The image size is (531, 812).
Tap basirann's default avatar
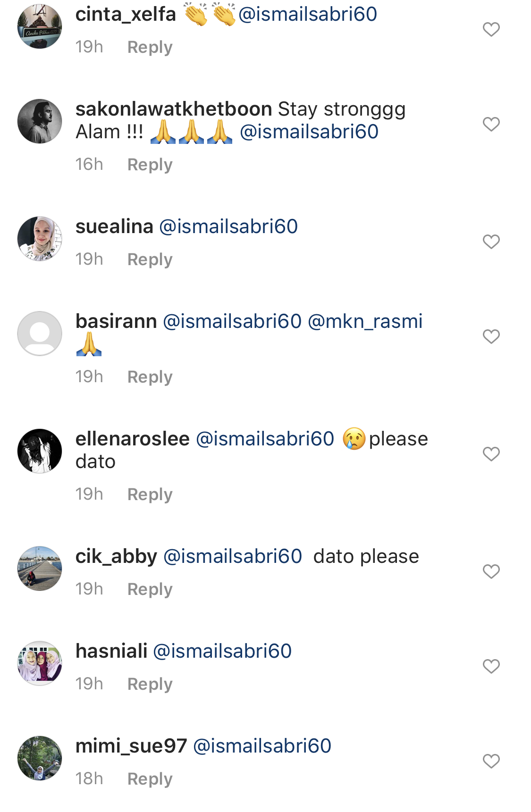[40, 334]
